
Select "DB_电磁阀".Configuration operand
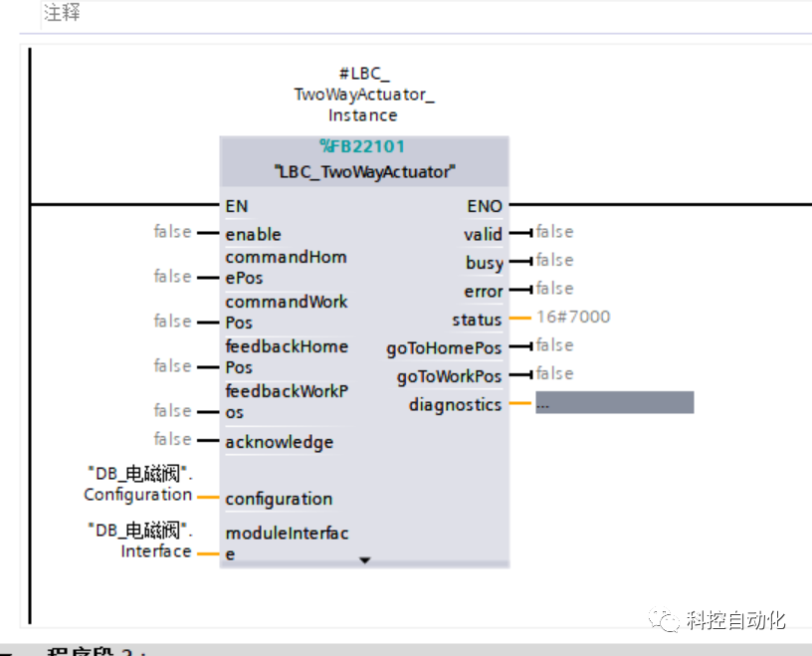pos(138,484)
